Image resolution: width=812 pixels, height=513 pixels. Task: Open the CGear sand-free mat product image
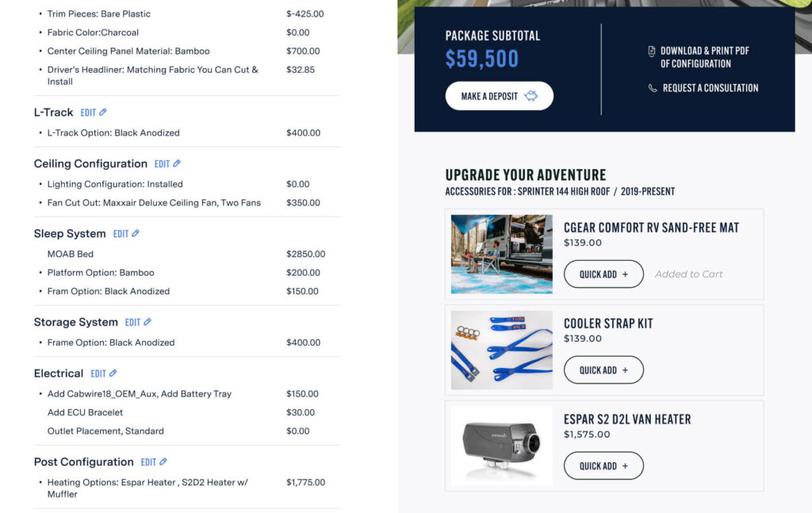[502, 255]
